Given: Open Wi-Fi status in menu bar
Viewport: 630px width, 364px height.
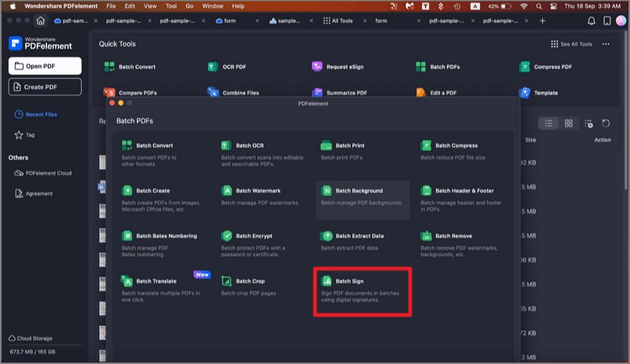Looking at the screenshot, I should [x=524, y=7].
